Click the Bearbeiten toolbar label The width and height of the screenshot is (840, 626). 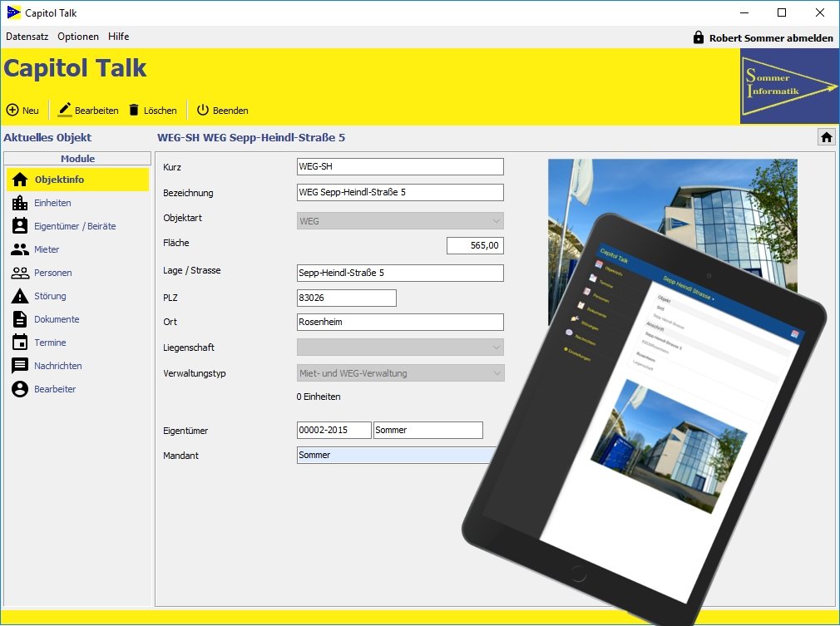[x=96, y=111]
